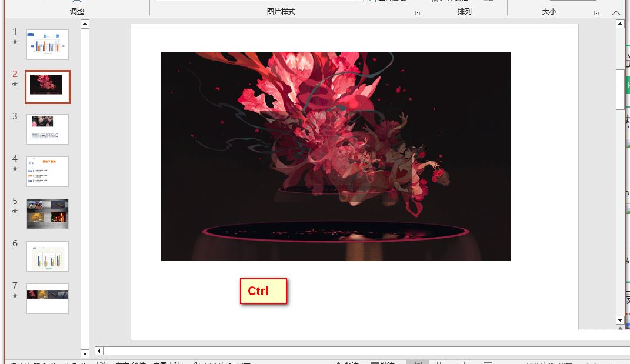
Task: Open the picture styles dialog launcher
Action: click(418, 12)
